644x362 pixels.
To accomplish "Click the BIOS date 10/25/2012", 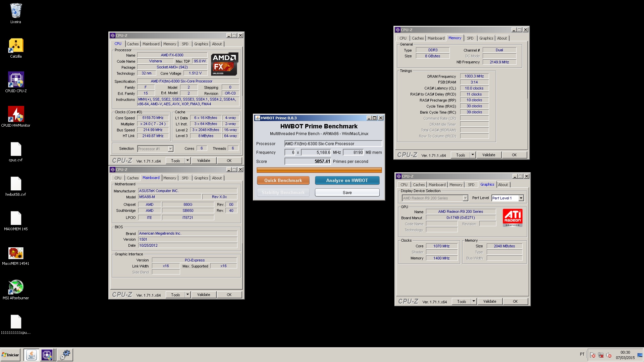I will pos(187,245).
